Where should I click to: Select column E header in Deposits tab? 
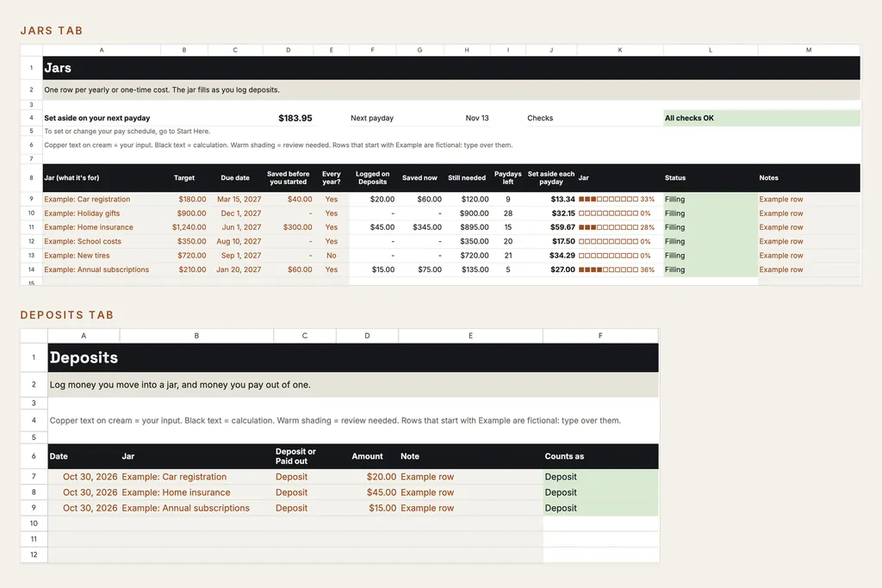tap(470, 336)
